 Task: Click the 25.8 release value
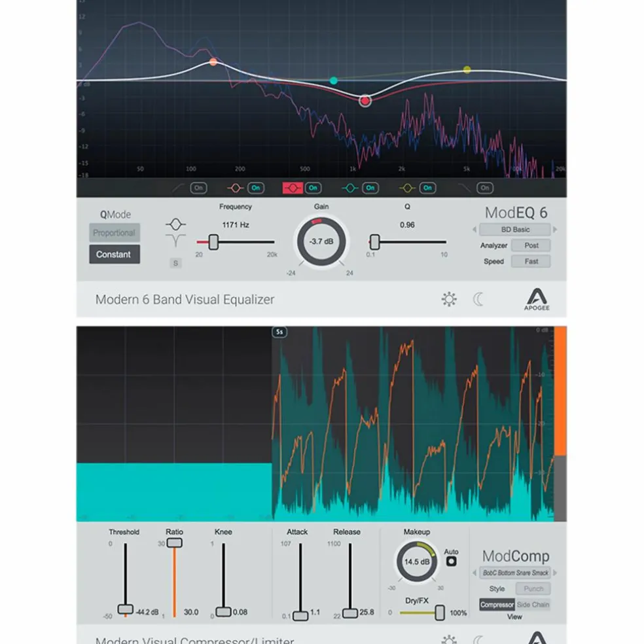point(367,613)
